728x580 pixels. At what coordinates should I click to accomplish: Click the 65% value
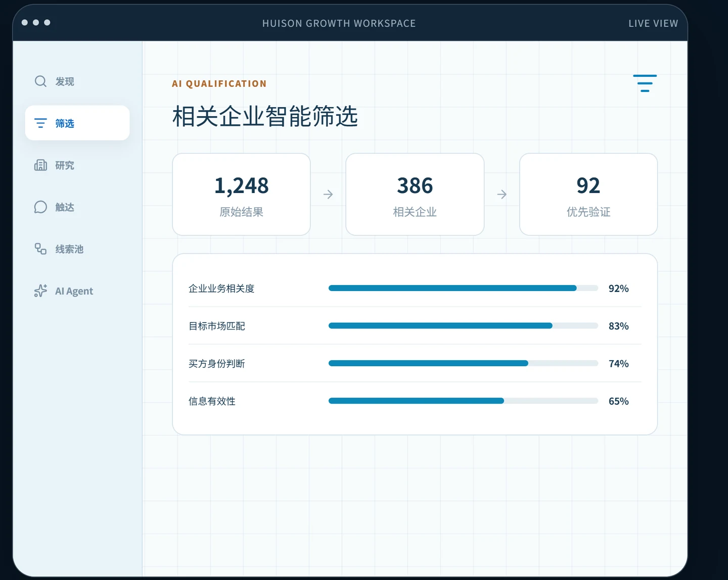click(x=619, y=401)
